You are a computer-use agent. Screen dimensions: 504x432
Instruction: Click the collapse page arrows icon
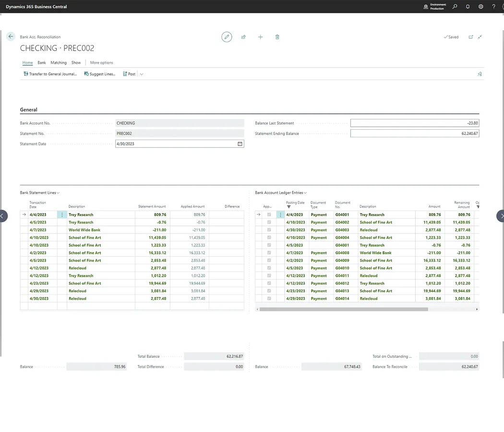(x=480, y=37)
